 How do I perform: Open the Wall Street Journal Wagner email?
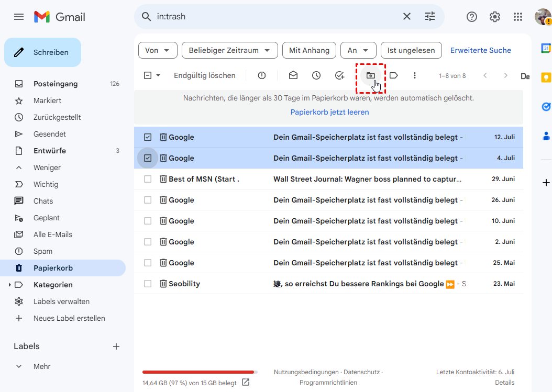tap(328, 179)
